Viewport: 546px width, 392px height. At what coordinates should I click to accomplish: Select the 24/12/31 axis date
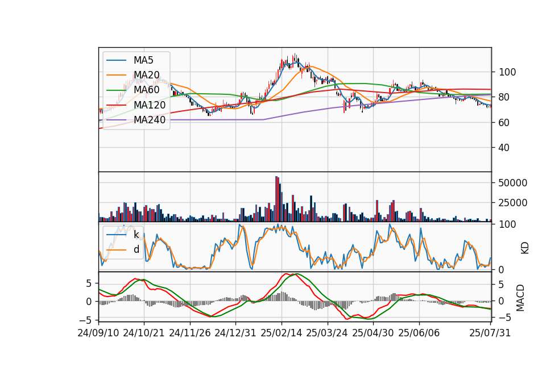pyautogui.click(x=235, y=333)
